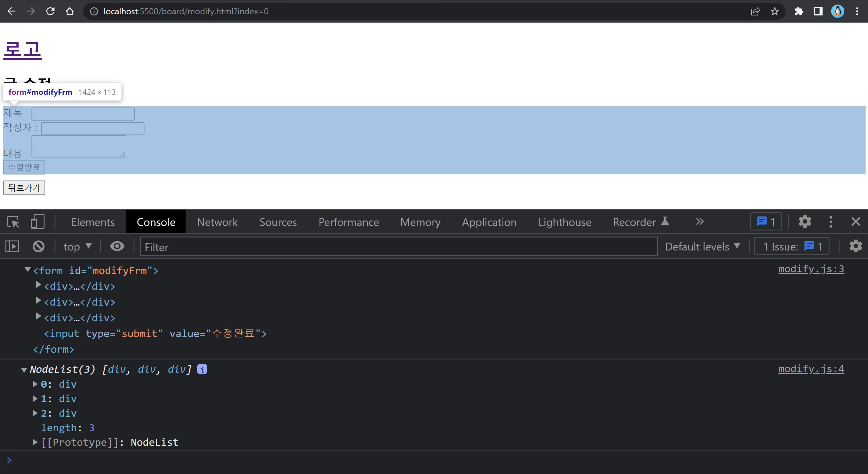Viewport: 868px width, 474px height.
Task: Switch to the Network tab
Action: pyautogui.click(x=217, y=222)
